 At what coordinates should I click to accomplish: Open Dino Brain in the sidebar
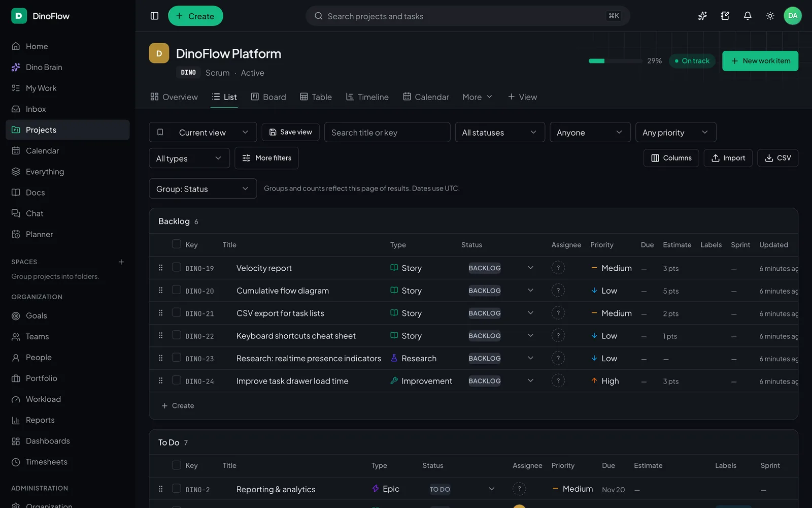point(67,67)
